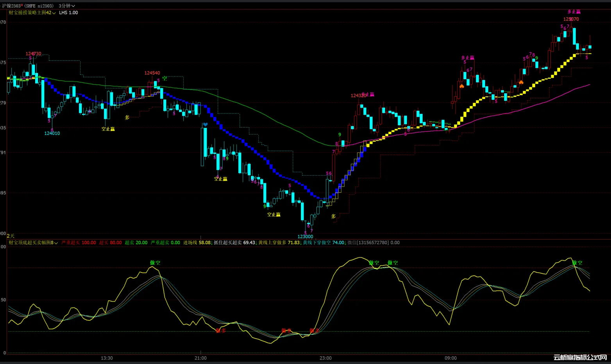Click the 2天 range label
The image size is (611, 364).
click(11, 236)
